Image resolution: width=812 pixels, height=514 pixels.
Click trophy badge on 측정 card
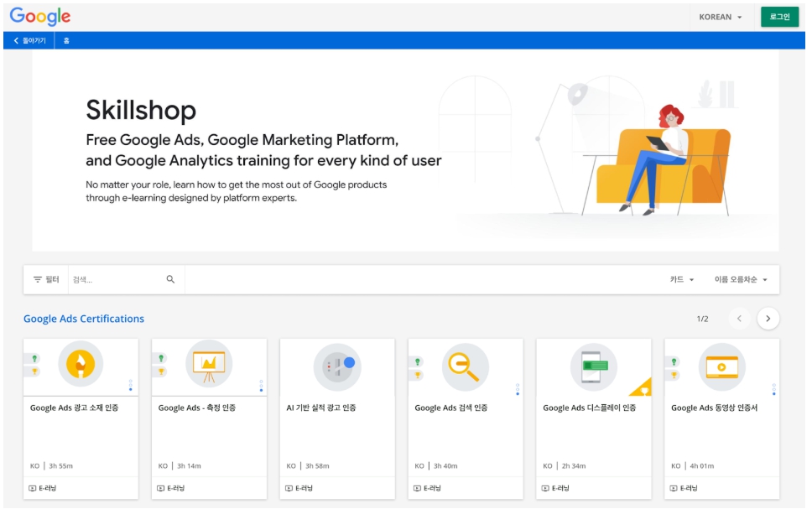(x=160, y=371)
